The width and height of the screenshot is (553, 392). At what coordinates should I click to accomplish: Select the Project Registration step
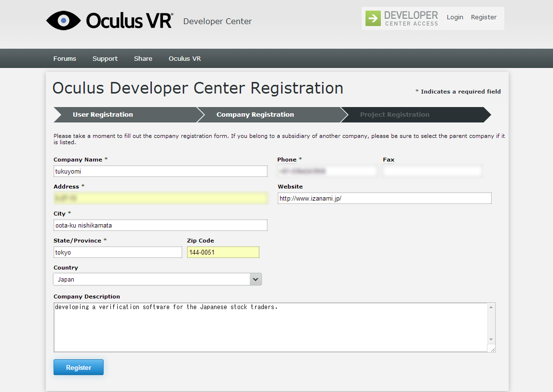(x=416, y=115)
